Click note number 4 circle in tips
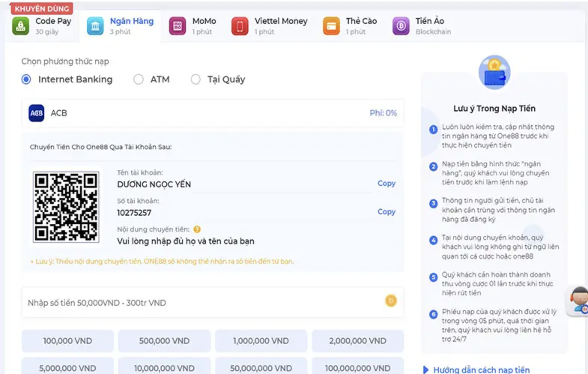Viewport: 588px width, 374px height. coord(433,240)
